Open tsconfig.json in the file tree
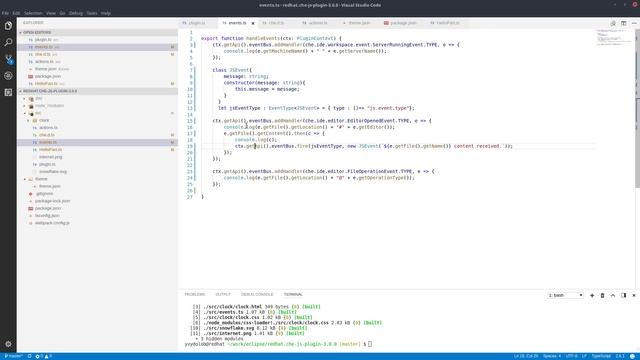This screenshot has height=360, width=640. pyautogui.click(x=97, y=216)
